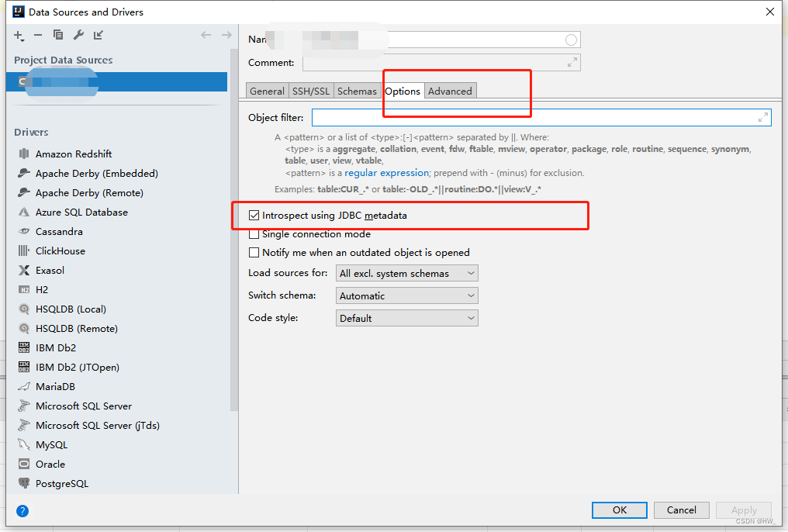Select the H2 driver icon

pos(23,290)
